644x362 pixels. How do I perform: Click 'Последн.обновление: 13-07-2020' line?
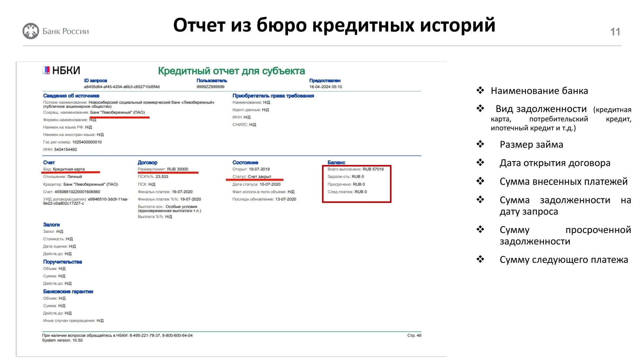[264, 199]
